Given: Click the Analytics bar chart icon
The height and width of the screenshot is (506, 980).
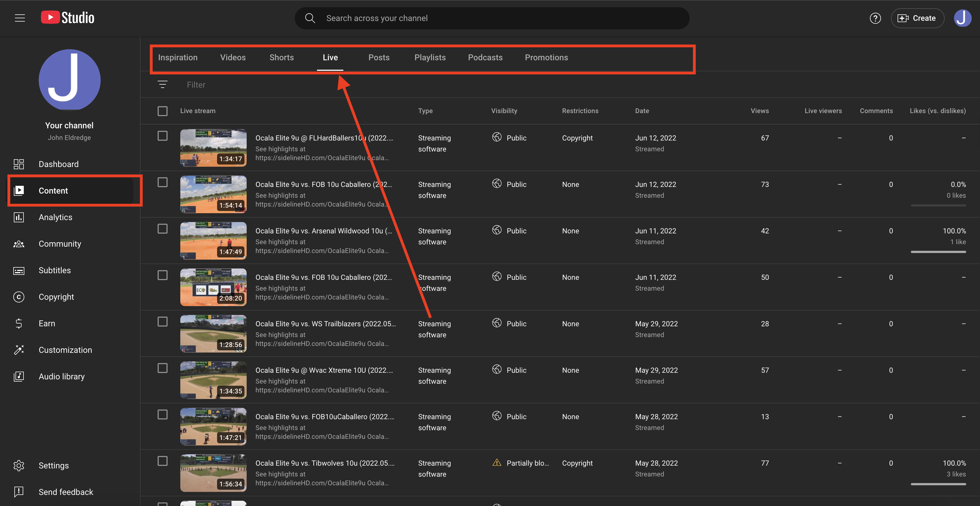Looking at the screenshot, I should (x=19, y=217).
